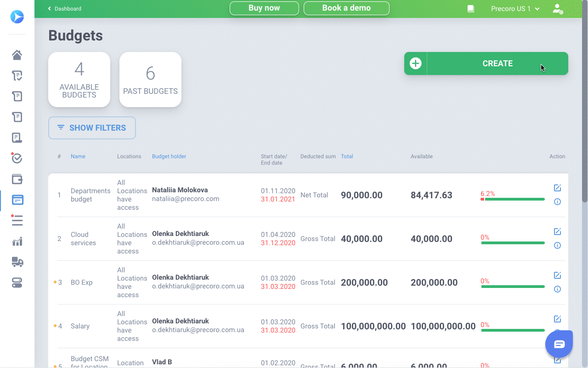Edit the Departments budget row
Screen dimensions: 588x368
[x=557, y=188]
